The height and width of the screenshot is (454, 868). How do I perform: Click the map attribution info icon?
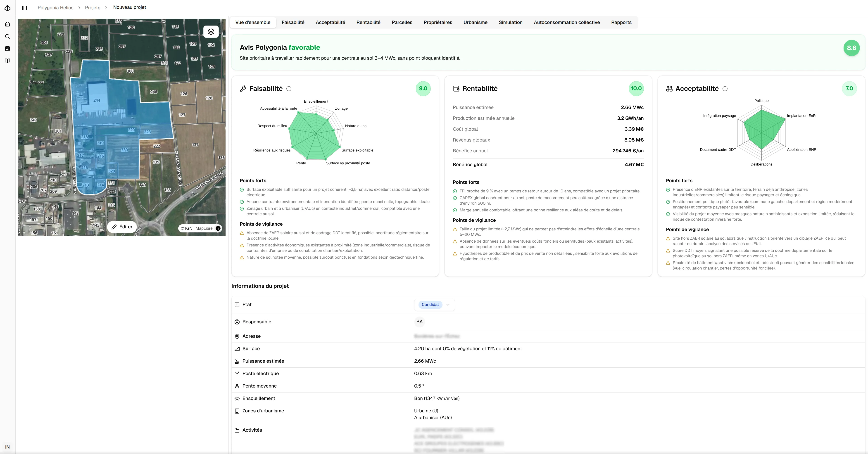(218, 228)
